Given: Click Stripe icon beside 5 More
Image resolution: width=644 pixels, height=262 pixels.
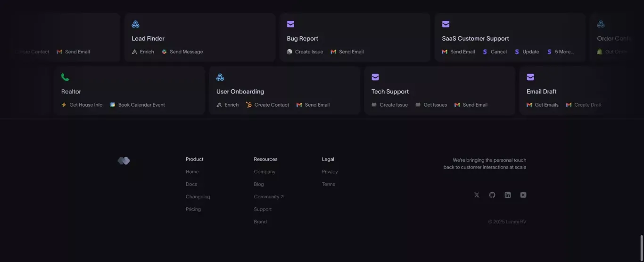Looking at the screenshot, I should point(549,52).
